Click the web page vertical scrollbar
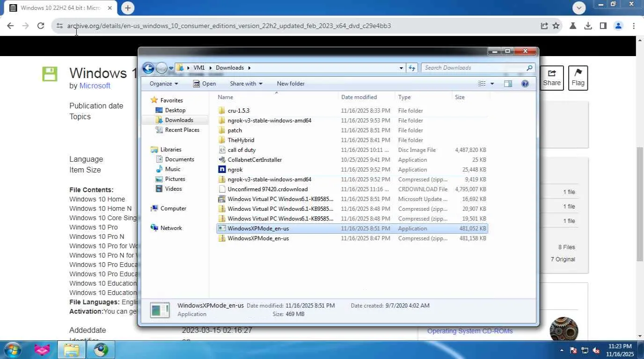The image size is (644, 359). click(640, 204)
